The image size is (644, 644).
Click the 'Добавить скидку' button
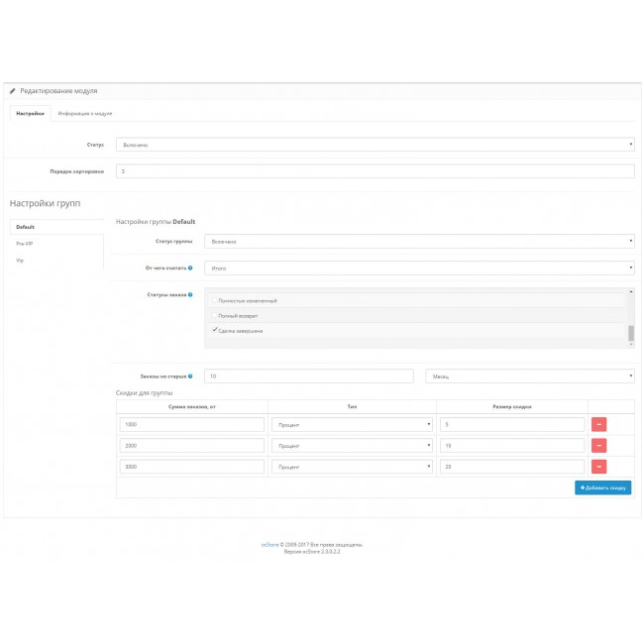click(602, 487)
